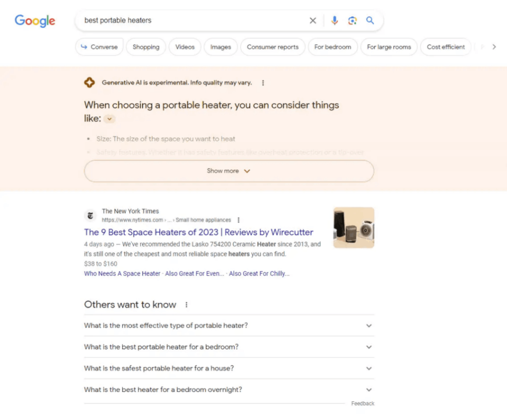The image size is (507, 420).
Task: Open options menu next to Others want to know
Action: tap(186, 305)
